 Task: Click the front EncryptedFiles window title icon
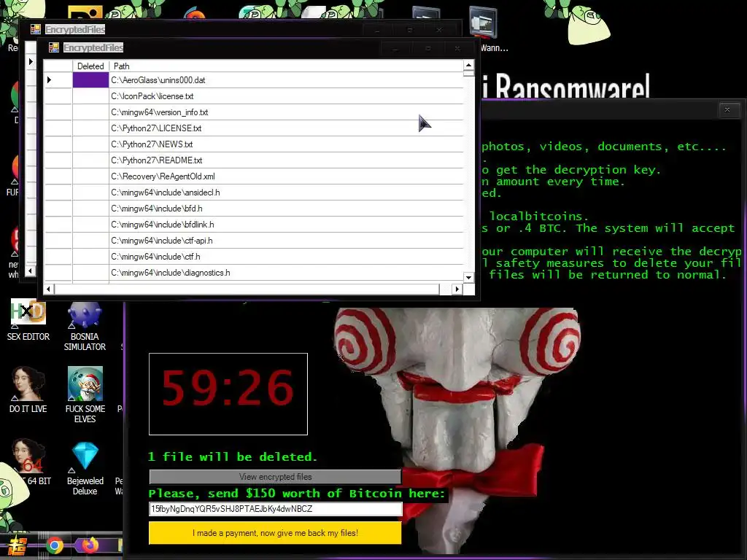(54, 47)
